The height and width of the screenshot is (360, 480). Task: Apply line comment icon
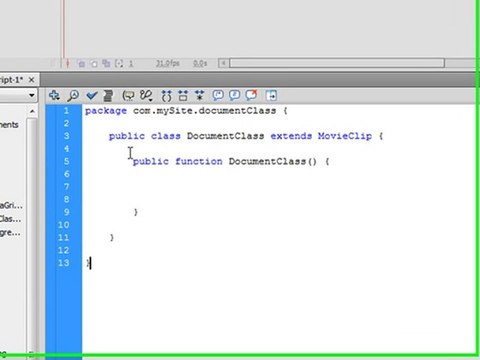[x=235, y=96]
